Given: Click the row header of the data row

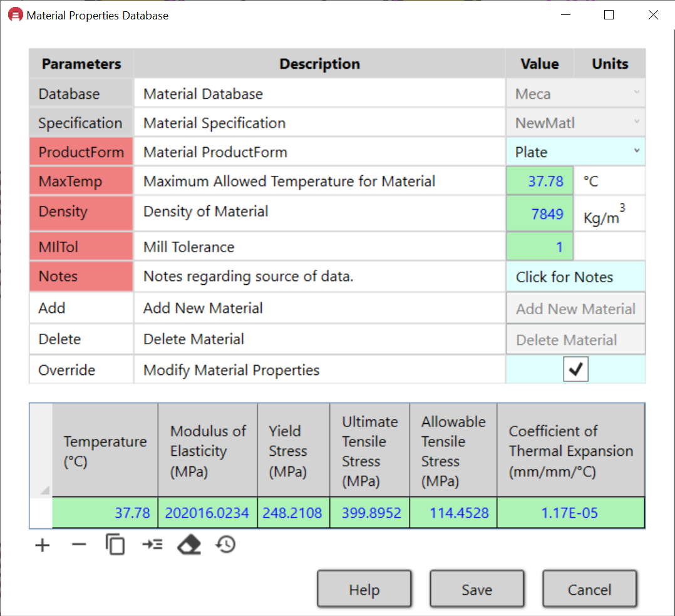Looking at the screenshot, I should (41, 513).
